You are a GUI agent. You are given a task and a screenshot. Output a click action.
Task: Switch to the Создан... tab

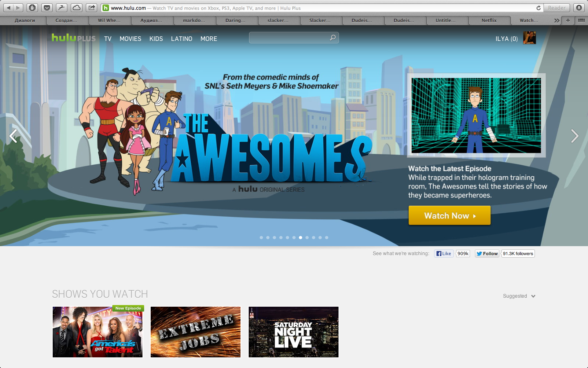67,20
